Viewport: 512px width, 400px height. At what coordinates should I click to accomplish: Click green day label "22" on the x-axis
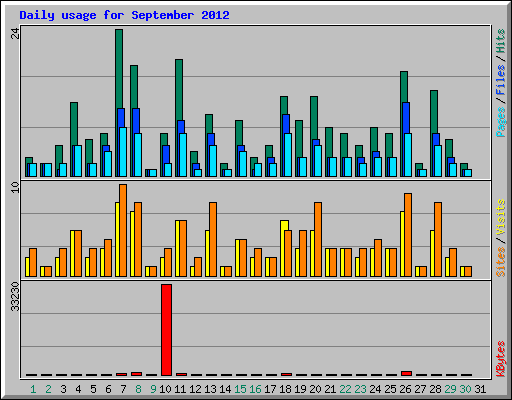point(345,389)
